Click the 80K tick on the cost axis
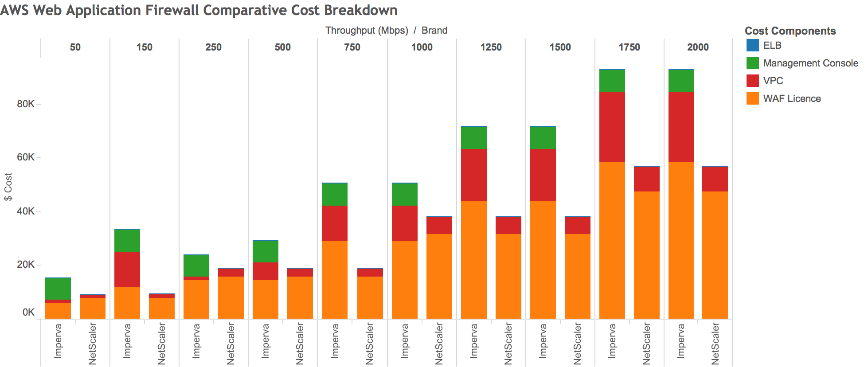This screenshot has width=868, height=367. [x=25, y=104]
